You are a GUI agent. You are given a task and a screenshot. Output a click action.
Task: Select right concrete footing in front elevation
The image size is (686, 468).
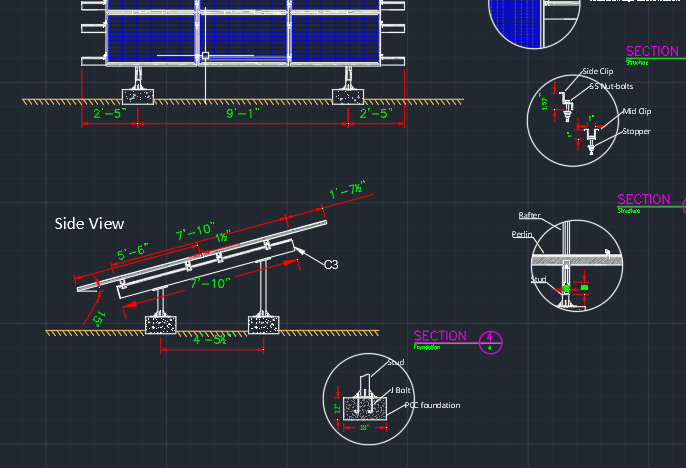[348, 97]
